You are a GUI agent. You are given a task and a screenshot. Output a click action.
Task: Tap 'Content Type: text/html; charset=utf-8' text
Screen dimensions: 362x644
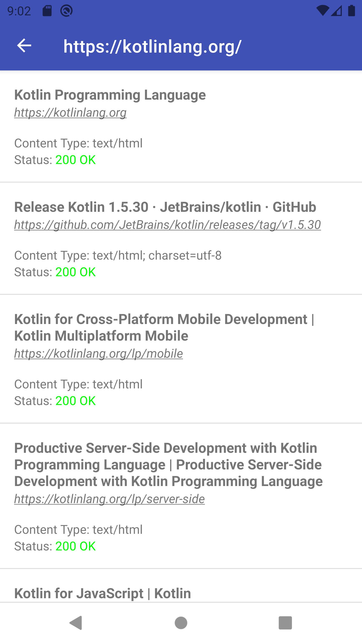[118, 255]
